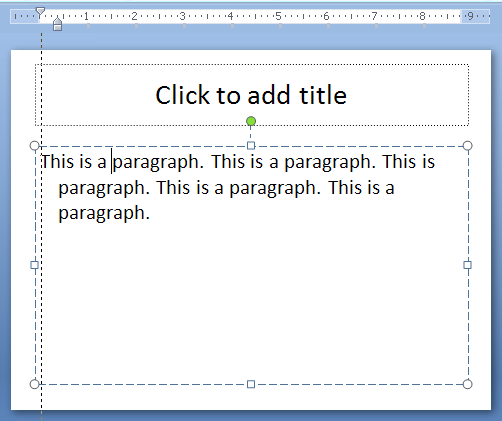Screen dimensions: 502x421
Task: Click the top-right corner handle of text box
Action: pos(468,146)
